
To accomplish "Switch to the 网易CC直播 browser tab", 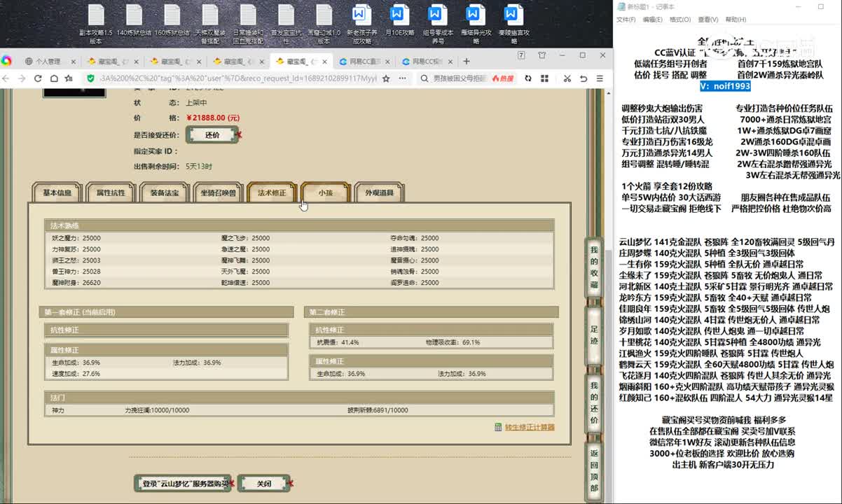I will 363,62.
